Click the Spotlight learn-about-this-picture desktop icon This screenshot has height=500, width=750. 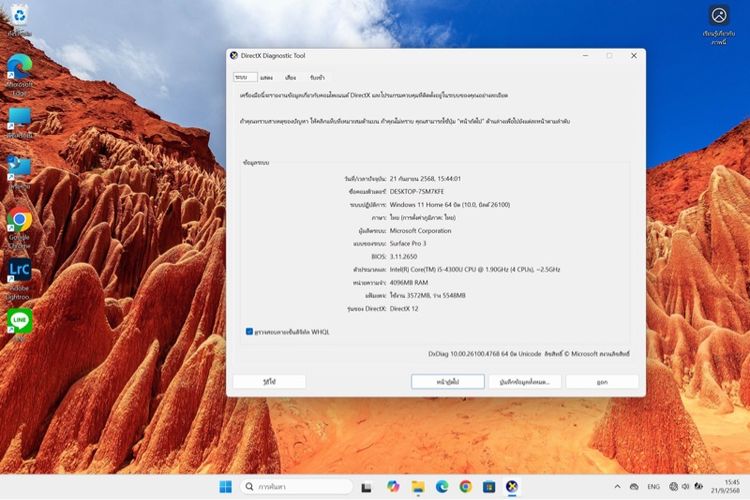pos(719,24)
